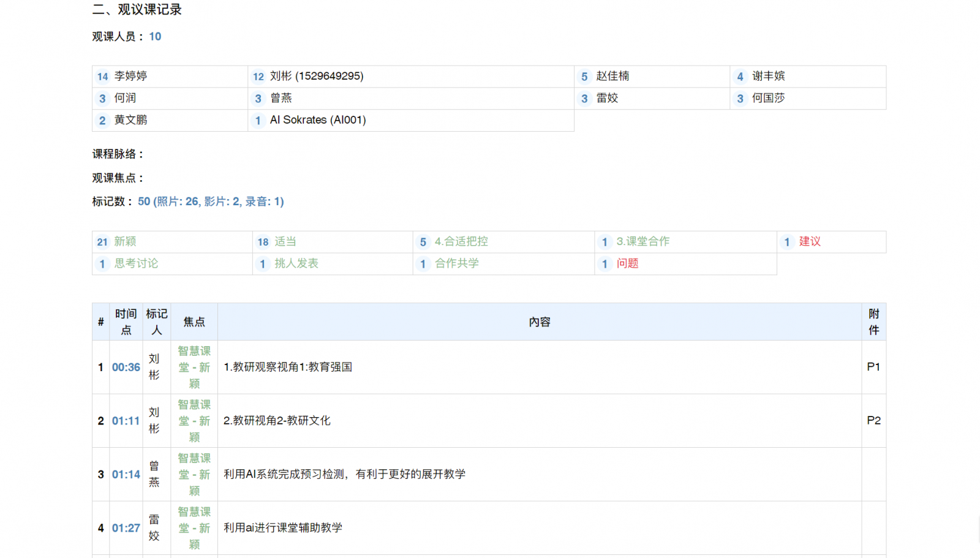The image size is (980, 558).
Task: Select the 4.合适把控 tag
Action: [461, 242]
